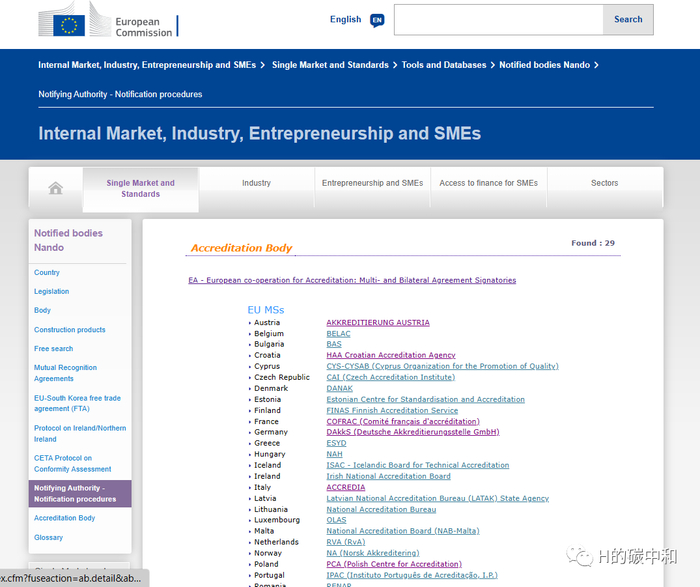Open ISAC Icelandic Board link
700x587 pixels.
417,465
